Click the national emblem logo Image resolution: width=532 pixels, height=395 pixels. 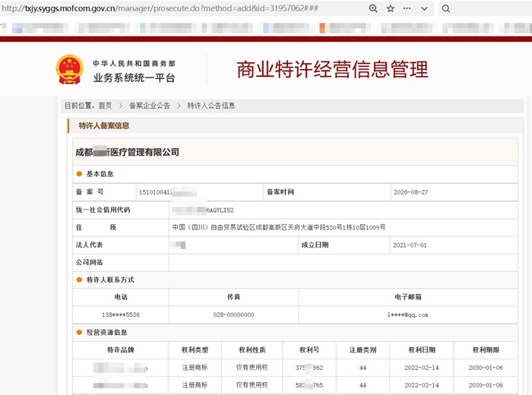point(70,70)
